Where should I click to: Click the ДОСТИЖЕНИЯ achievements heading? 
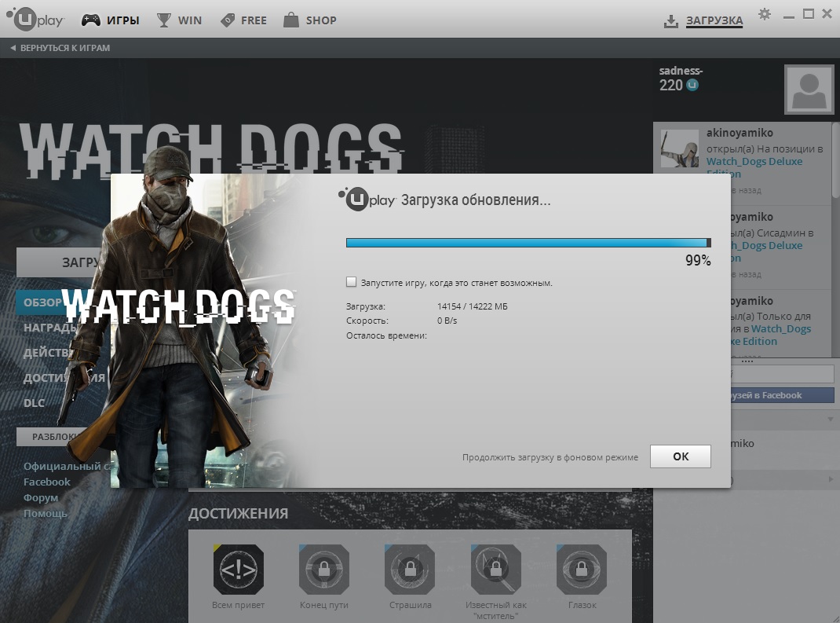coord(239,514)
